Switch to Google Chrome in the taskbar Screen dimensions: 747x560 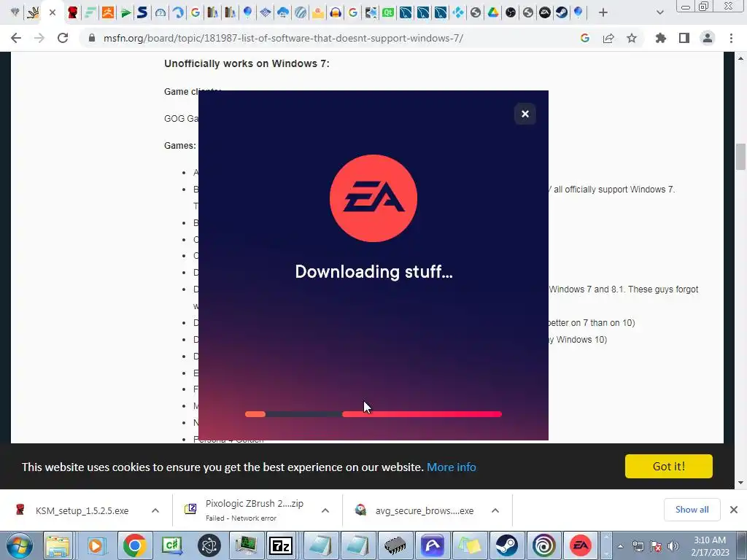(134, 545)
